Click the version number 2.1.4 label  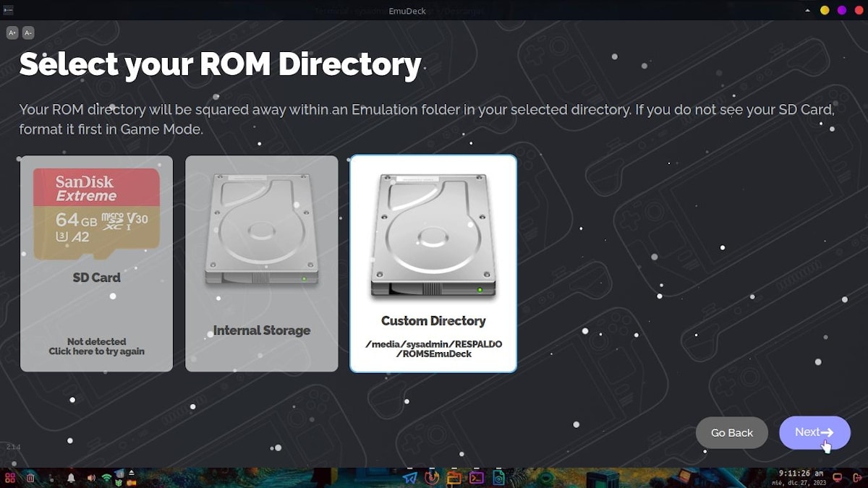click(13, 447)
